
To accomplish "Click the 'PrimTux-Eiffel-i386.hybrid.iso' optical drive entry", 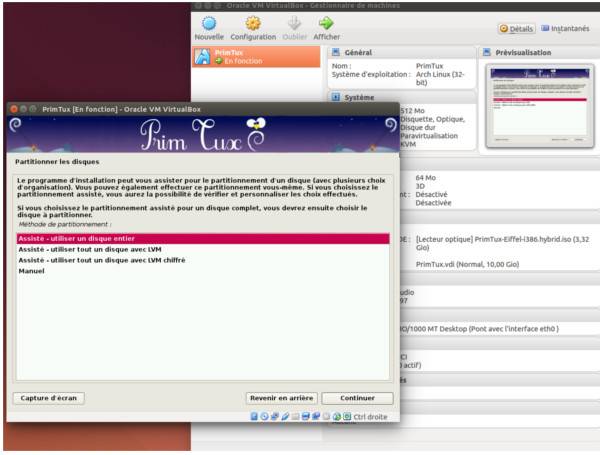I will click(502, 243).
